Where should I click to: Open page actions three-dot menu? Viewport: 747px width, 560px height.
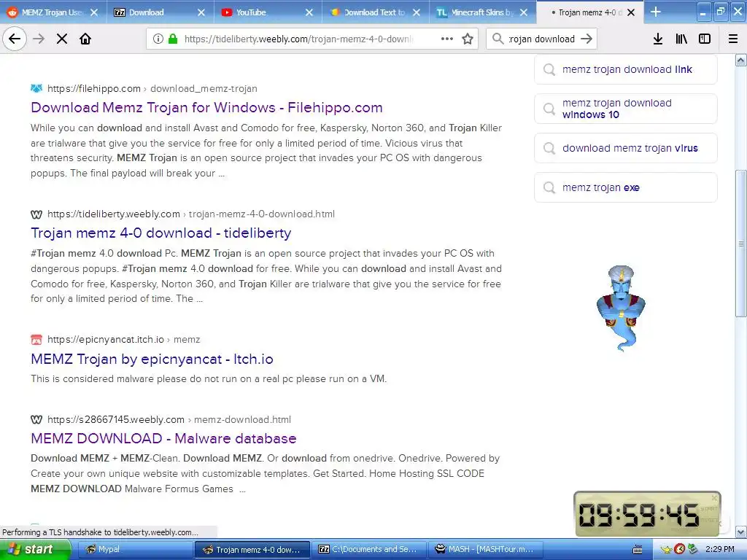click(447, 39)
